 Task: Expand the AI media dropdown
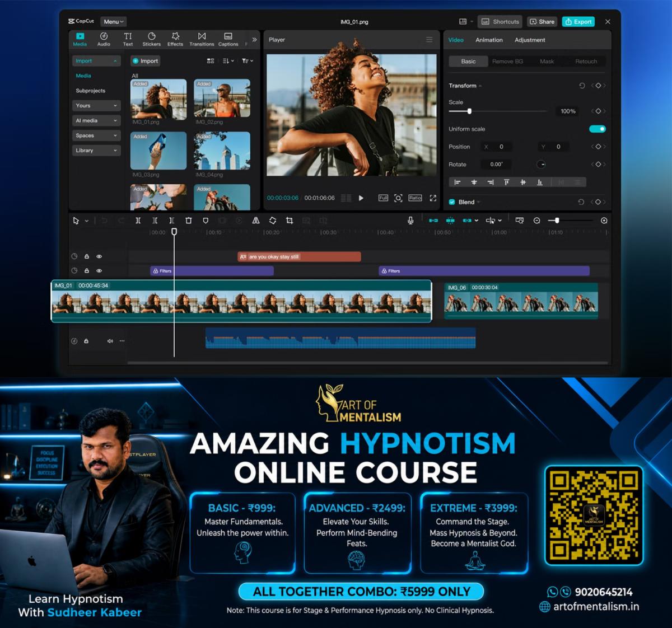click(x=96, y=120)
